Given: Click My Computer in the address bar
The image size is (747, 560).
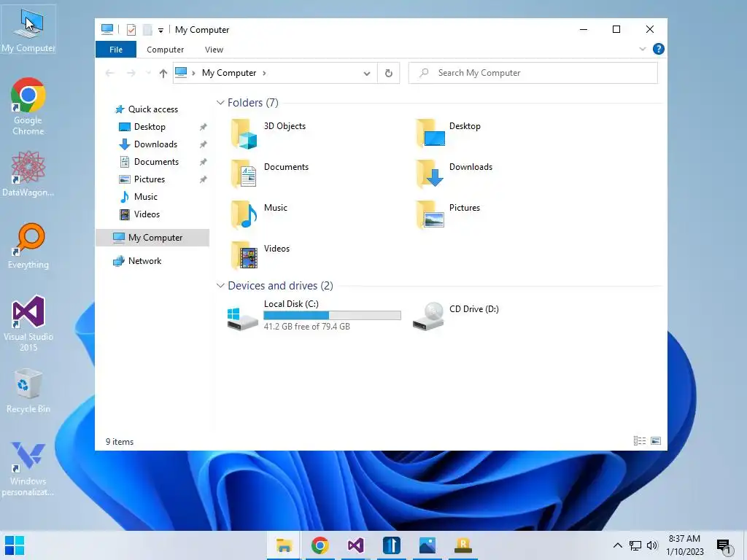Looking at the screenshot, I should (229, 73).
